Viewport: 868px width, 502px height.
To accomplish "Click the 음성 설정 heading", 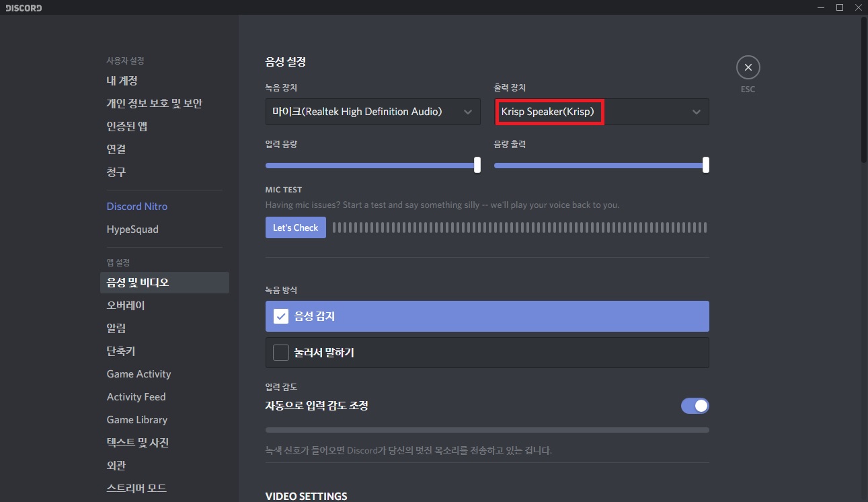I will coord(286,62).
